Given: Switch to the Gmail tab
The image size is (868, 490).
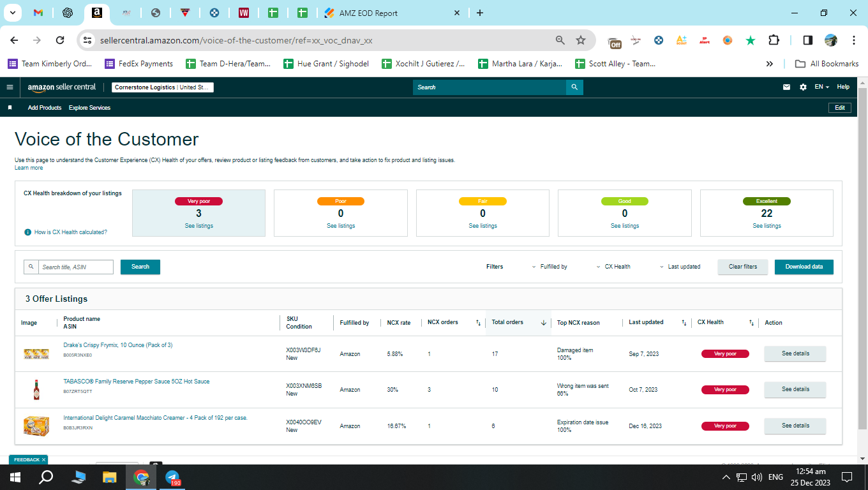Looking at the screenshot, I should 38,13.
